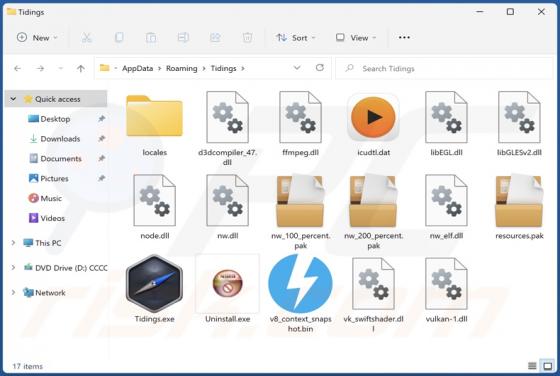
Task: Switch to large icons view toggle
Action: [x=548, y=366]
